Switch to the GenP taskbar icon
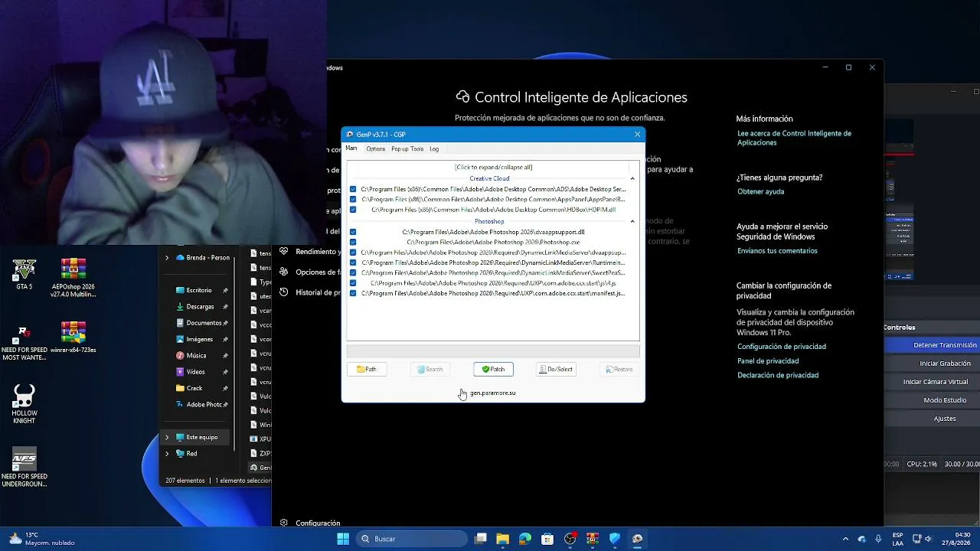The width and height of the screenshot is (980, 551). [637, 539]
